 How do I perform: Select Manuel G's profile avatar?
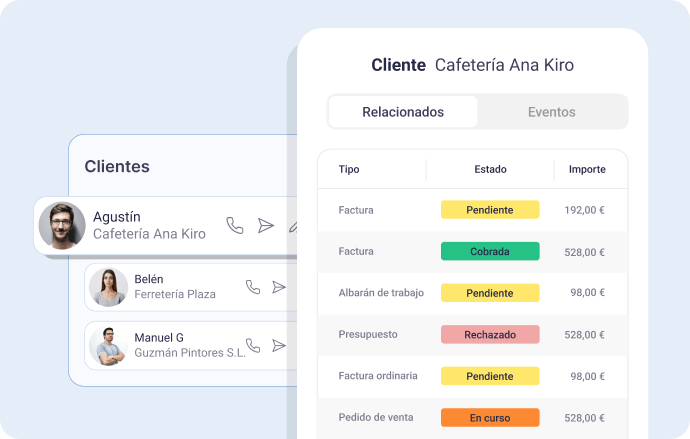[x=108, y=346]
